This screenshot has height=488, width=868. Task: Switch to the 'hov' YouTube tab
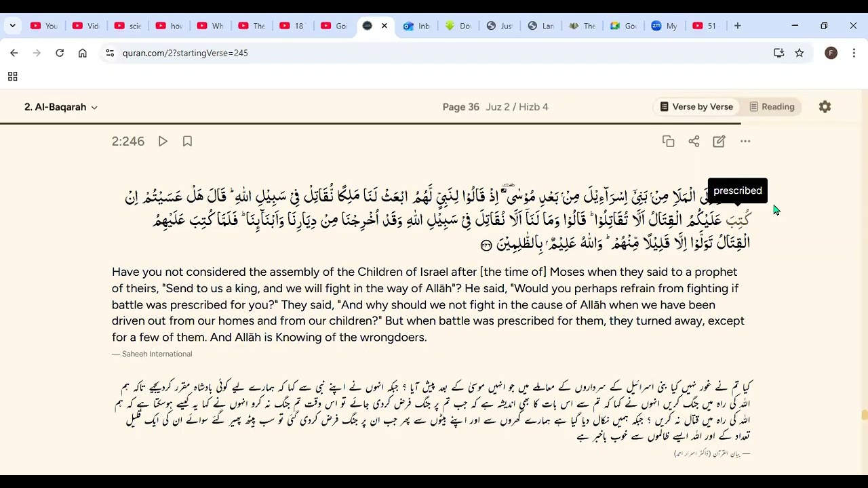[x=169, y=26]
